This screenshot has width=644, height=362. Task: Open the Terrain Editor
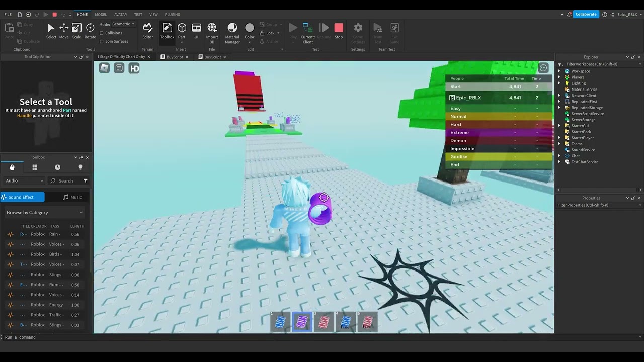coord(147,31)
